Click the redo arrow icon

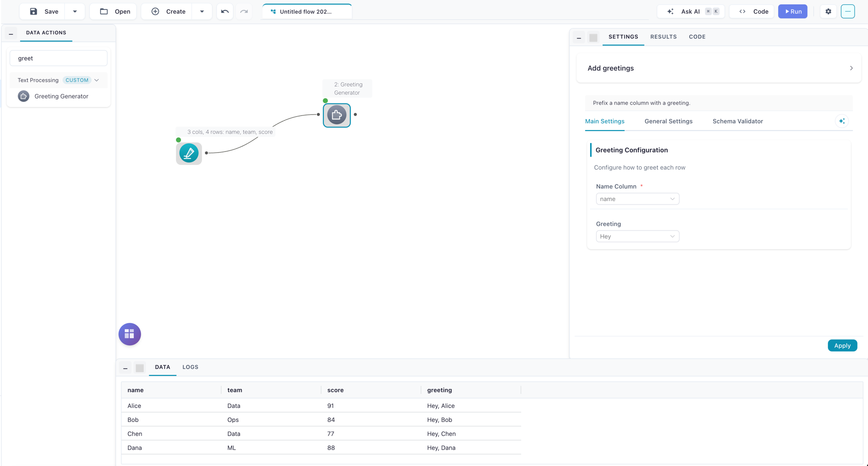pos(244,11)
